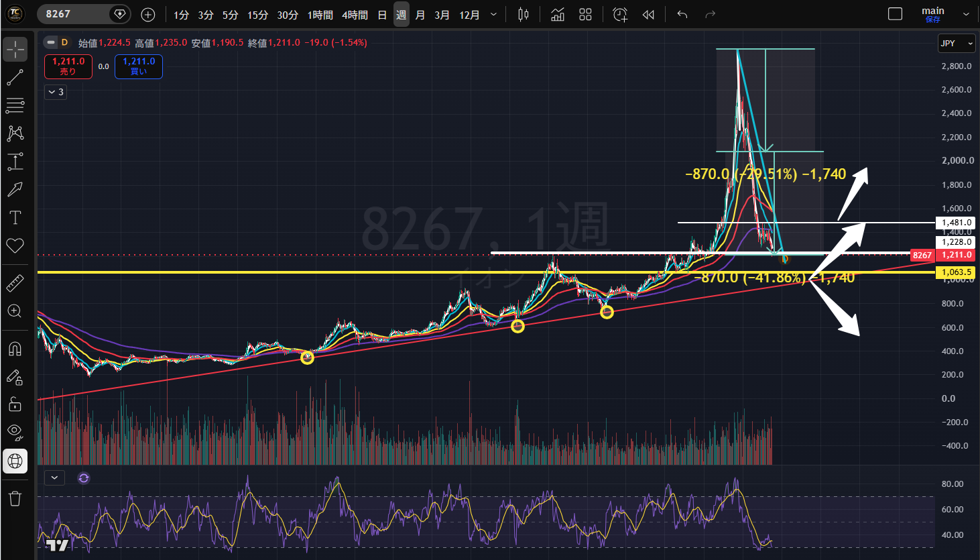This screenshot has width=980, height=560.
Task: Open the JPY currency dropdown
Action: click(x=957, y=43)
